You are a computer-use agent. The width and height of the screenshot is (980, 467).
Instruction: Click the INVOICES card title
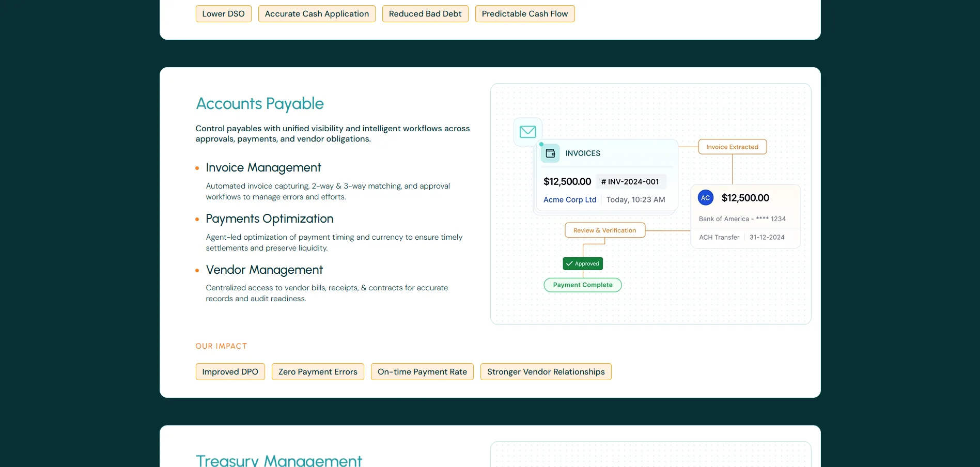pos(583,153)
